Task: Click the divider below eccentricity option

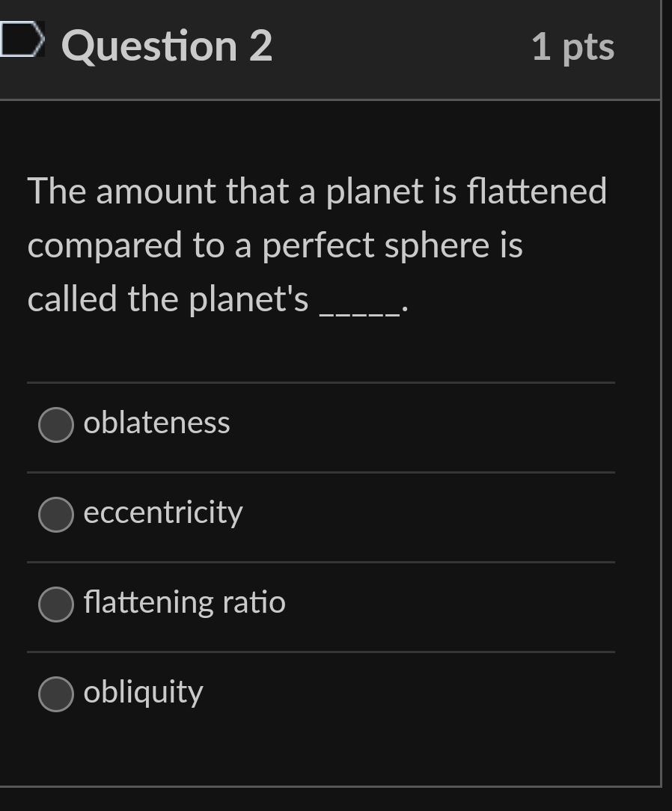Action: click(320, 560)
